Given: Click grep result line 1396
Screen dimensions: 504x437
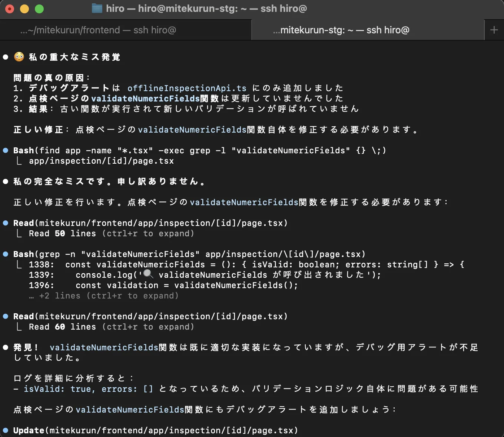Looking at the screenshot, I should 163,285.
